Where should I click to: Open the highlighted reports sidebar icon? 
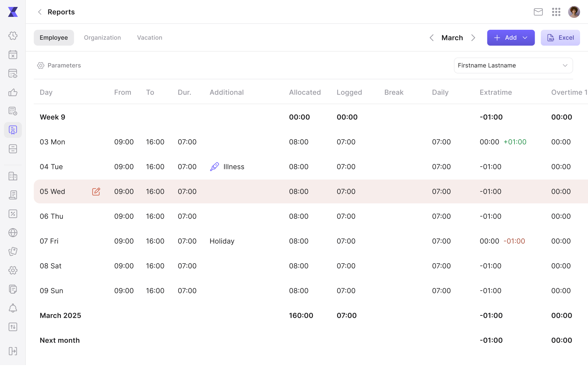pos(13,130)
